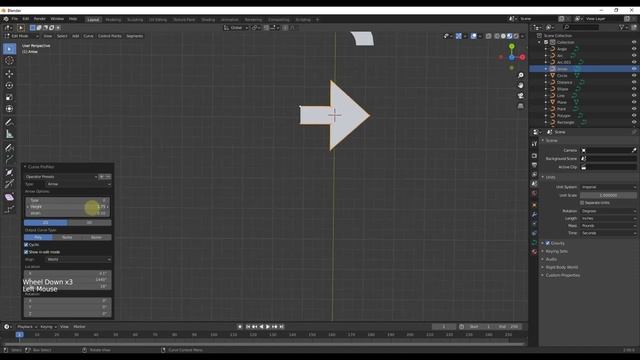This screenshot has width=640, height=360.
Task: Select the Extrude tool
Action: [9, 159]
